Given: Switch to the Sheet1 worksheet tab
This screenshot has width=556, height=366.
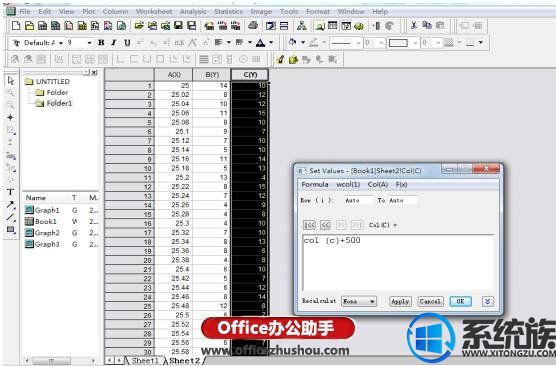Looking at the screenshot, I should click(145, 360).
